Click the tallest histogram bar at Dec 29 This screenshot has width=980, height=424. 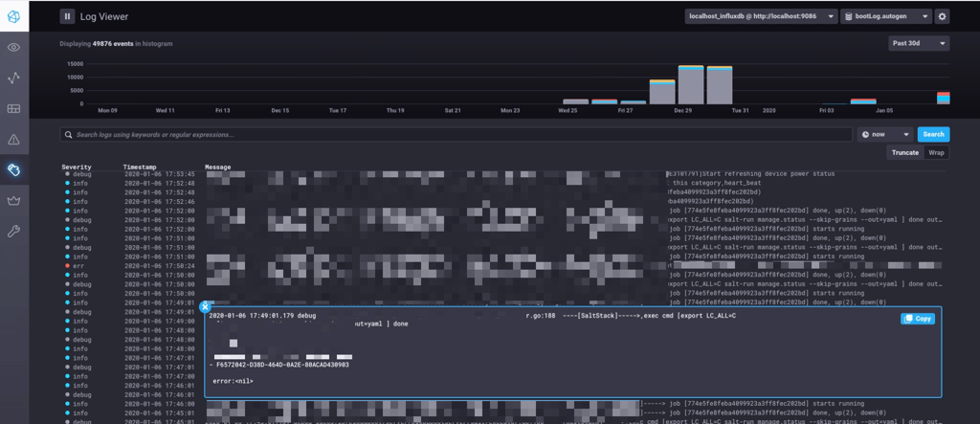click(691, 84)
